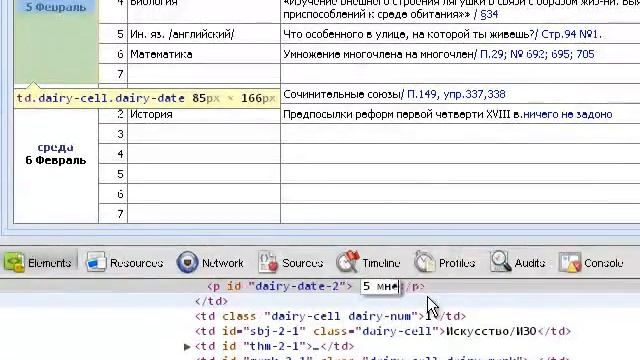The height and width of the screenshot is (360, 640).
Task: Open the Resources panel icon
Action: pyautogui.click(x=96, y=262)
